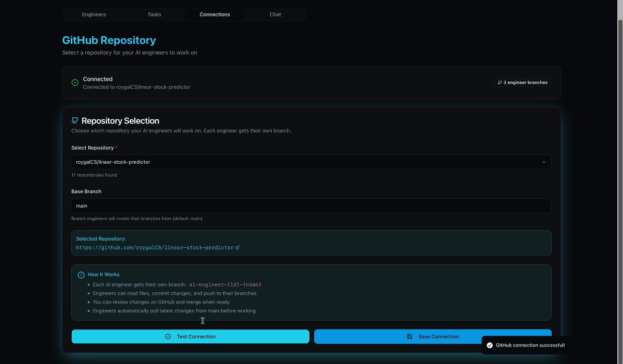Select the Connections tab
623x364 pixels.
click(x=215, y=14)
